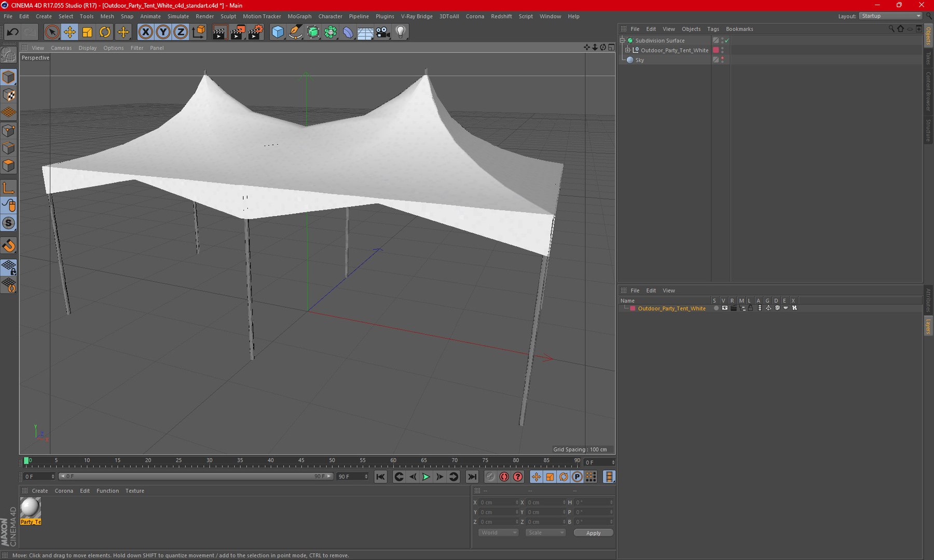Image resolution: width=934 pixels, height=560 pixels.
Task: Go to end of animation
Action: [472, 477]
